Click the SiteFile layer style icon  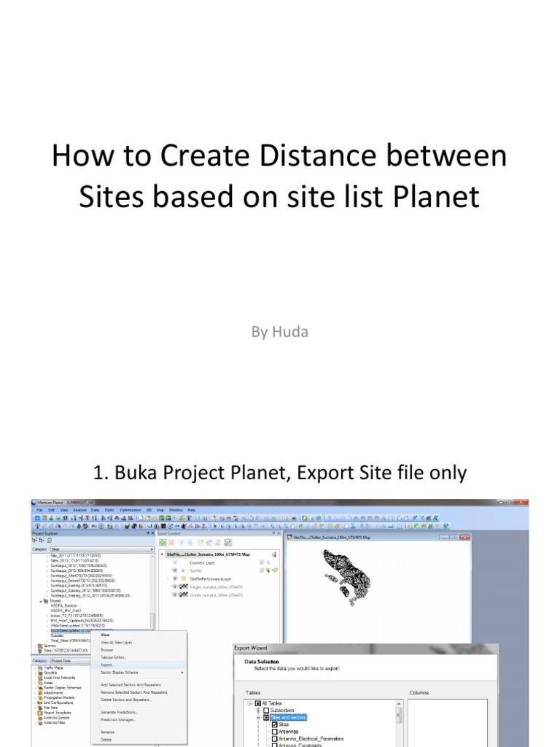(275, 570)
